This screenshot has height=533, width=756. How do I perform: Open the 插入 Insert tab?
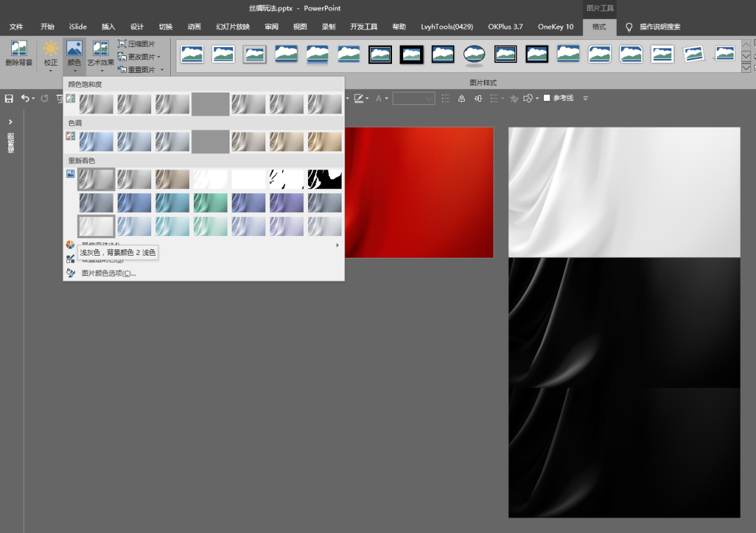[x=108, y=27]
